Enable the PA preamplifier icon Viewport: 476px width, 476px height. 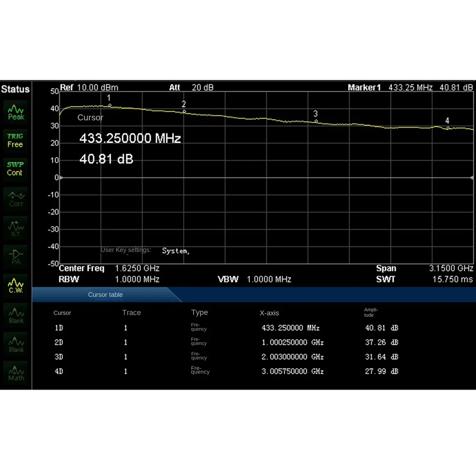tap(16, 257)
